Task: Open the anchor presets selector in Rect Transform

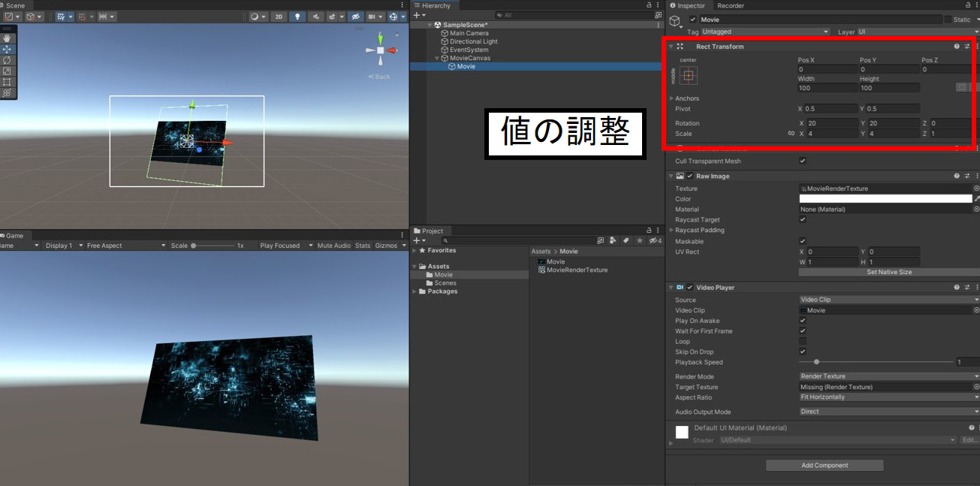Action: point(688,74)
